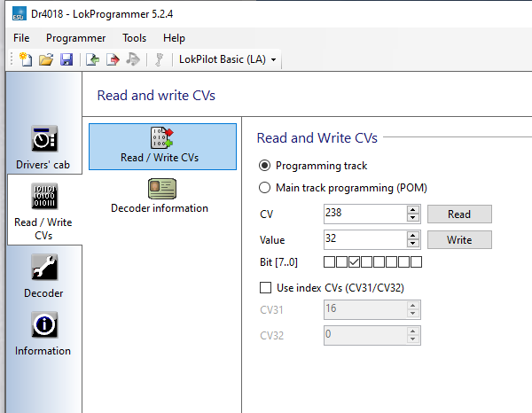The image size is (532, 413).
Task: Toggle bit 7 checkbox in Bit row
Action: coord(329,261)
